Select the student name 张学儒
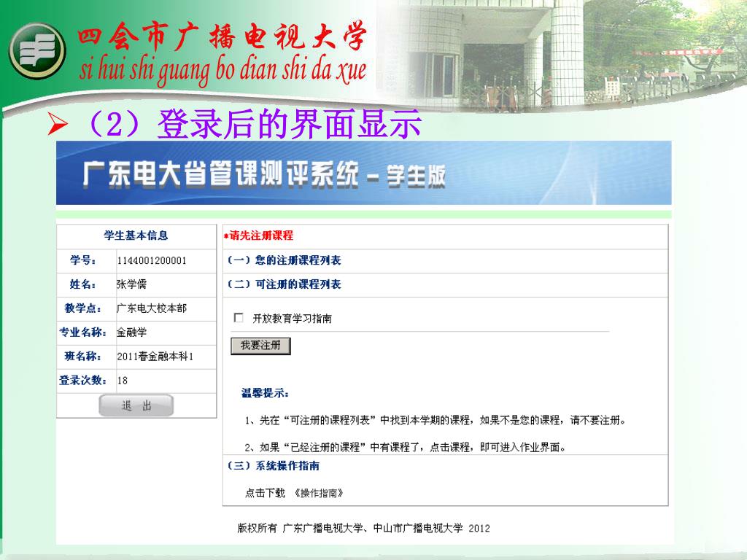Screen dimensions: 747x560 (x=131, y=284)
